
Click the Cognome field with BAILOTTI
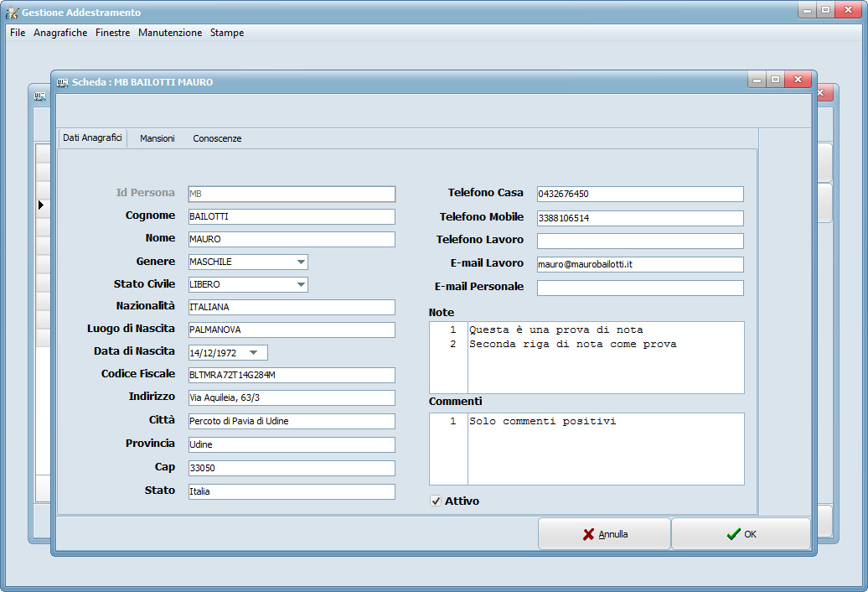point(292,216)
